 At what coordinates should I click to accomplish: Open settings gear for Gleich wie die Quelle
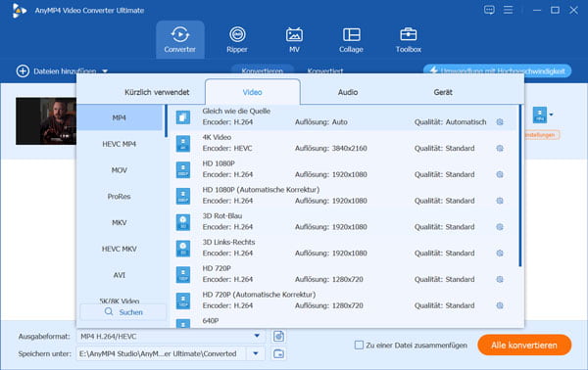tap(500, 122)
